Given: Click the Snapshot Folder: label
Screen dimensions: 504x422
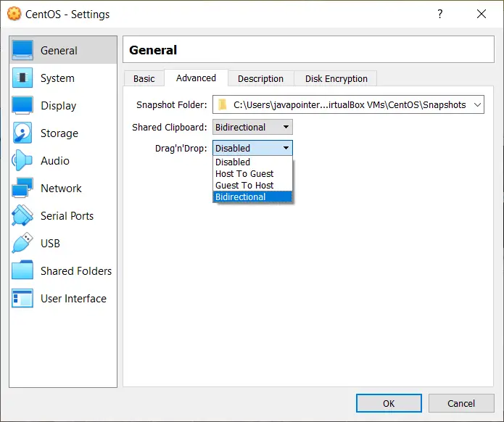Looking at the screenshot, I should (x=172, y=105).
